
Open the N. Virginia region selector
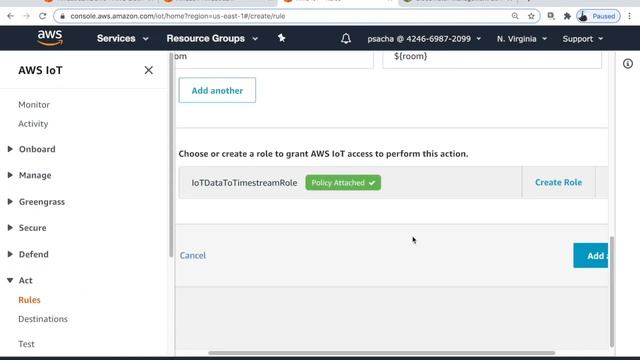point(522,39)
